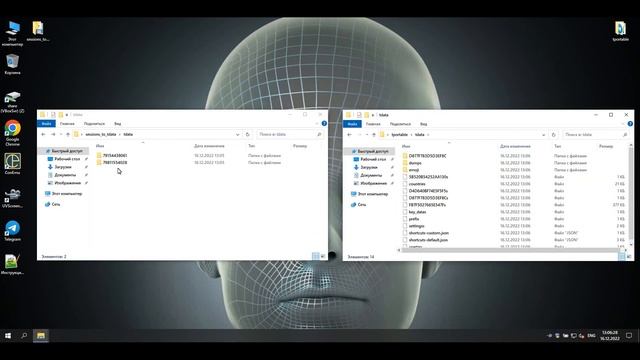Screen dimensions: 640x360
Task: Open the tportable icon on desktop right
Action: pyautogui.click(x=620, y=31)
